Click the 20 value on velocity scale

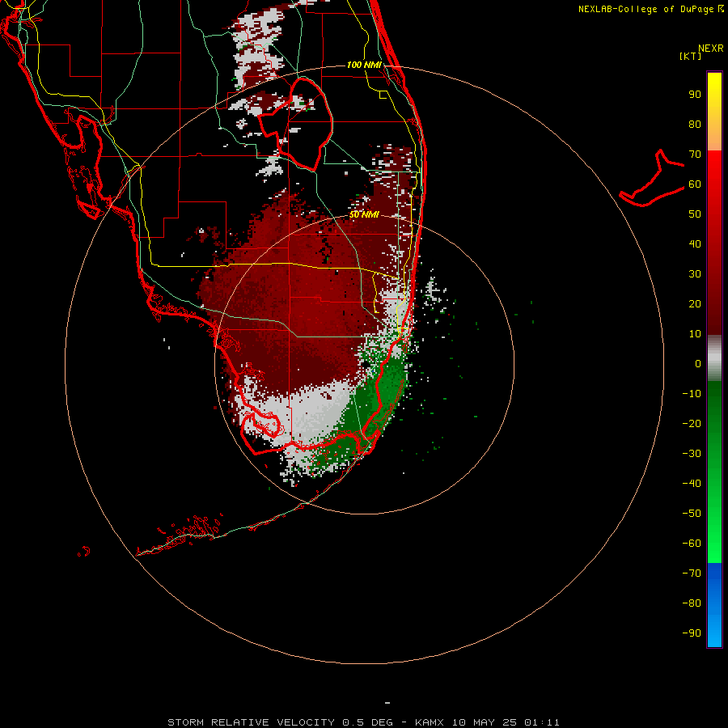pos(695,304)
